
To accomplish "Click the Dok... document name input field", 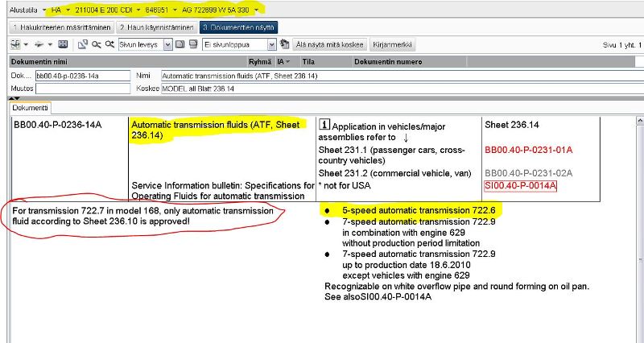I will [82, 75].
